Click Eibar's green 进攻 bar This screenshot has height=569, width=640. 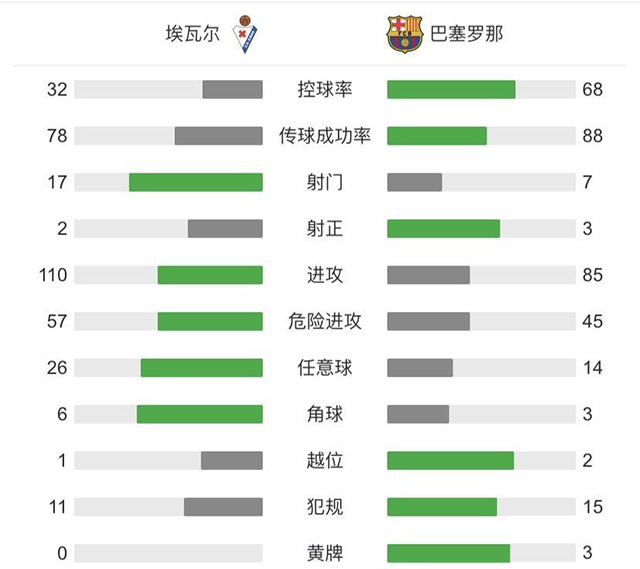tap(210, 275)
